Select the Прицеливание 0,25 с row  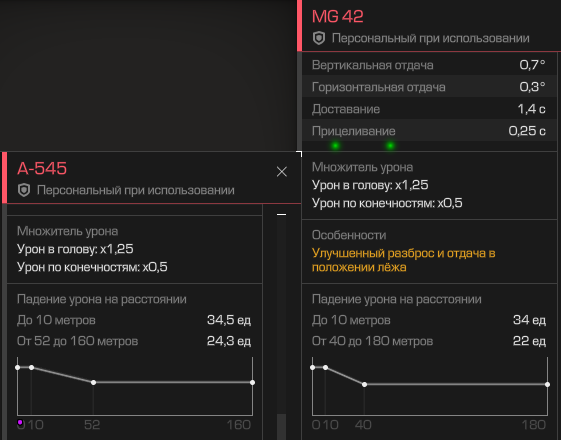429,131
